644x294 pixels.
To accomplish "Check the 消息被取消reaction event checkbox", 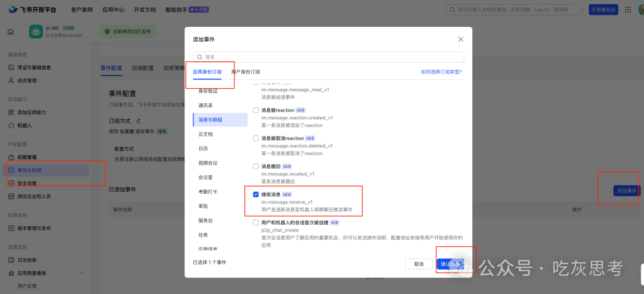I will tap(256, 138).
